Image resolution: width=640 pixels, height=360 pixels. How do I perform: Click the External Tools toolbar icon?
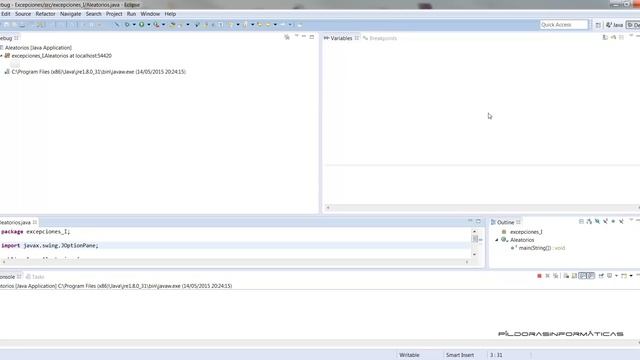coord(156,25)
